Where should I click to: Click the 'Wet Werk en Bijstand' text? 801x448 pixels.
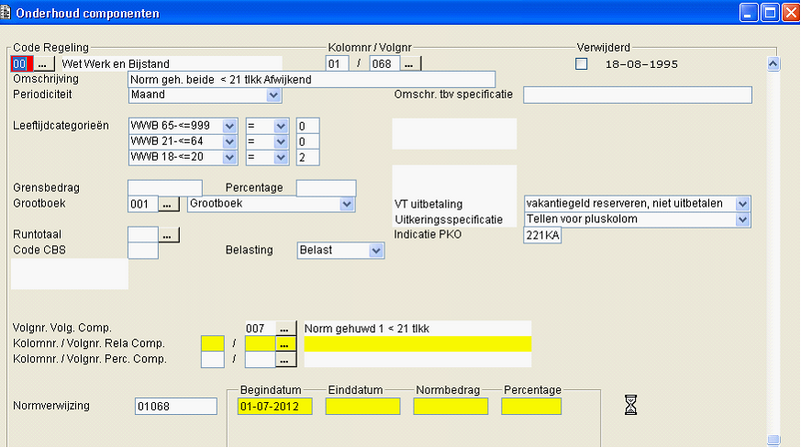point(115,64)
